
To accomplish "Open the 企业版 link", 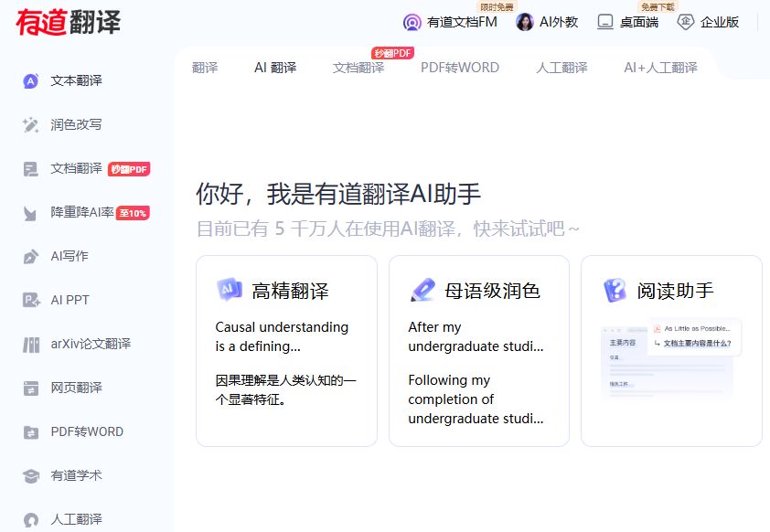I will 720,22.
